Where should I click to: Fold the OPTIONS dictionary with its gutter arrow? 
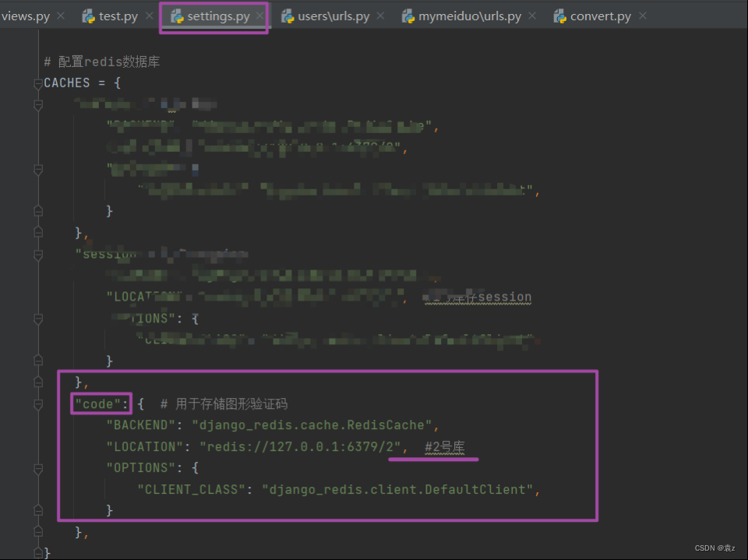click(x=37, y=467)
